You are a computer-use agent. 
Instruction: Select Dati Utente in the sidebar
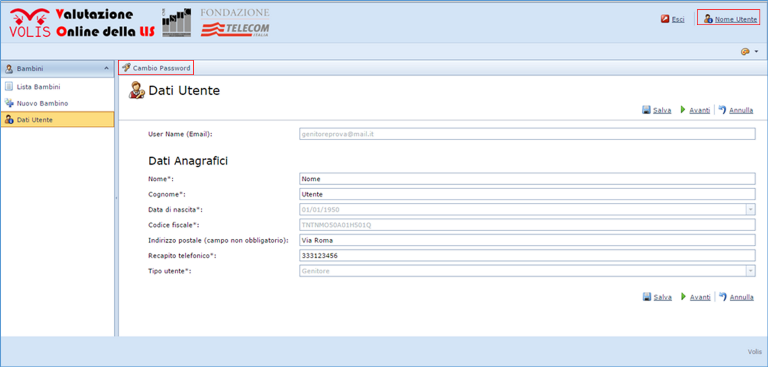[x=57, y=120]
